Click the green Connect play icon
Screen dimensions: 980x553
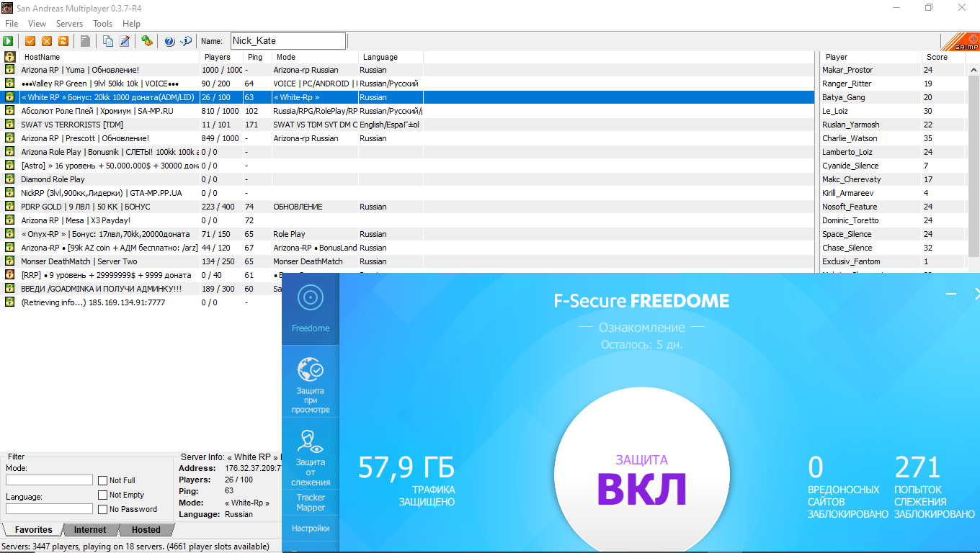(x=9, y=41)
